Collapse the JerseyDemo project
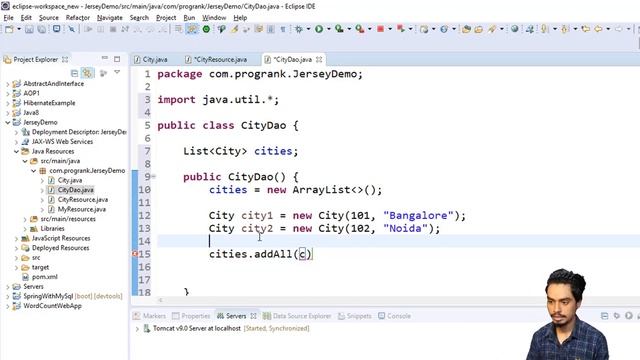This screenshot has width=640, height=360. pos(7,122)
